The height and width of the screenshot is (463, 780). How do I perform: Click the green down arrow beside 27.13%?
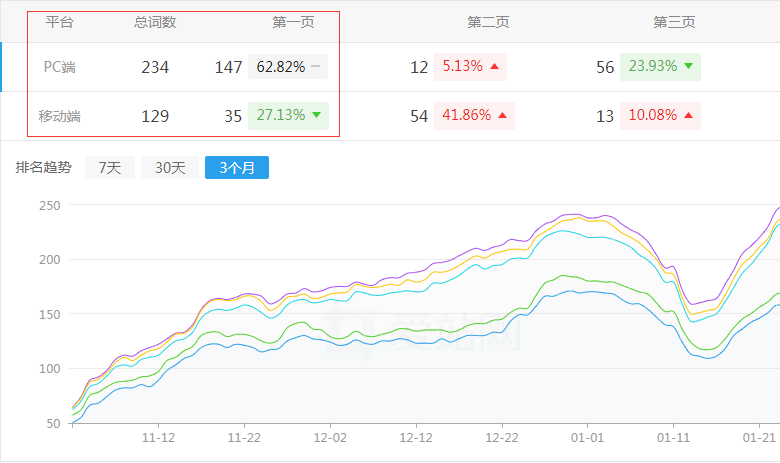316,115
